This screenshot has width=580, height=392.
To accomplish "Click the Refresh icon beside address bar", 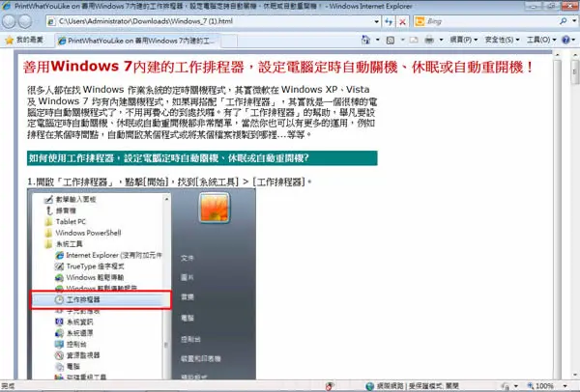I will tap(389, 21).
